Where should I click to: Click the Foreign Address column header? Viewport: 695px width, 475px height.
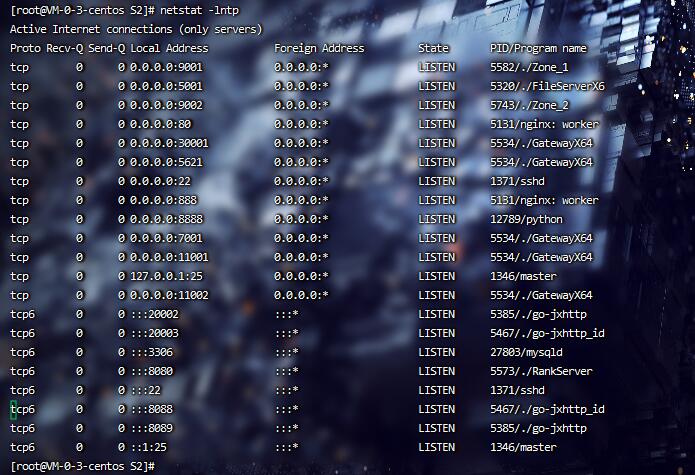pyautogui.click(x=319, y=48)
